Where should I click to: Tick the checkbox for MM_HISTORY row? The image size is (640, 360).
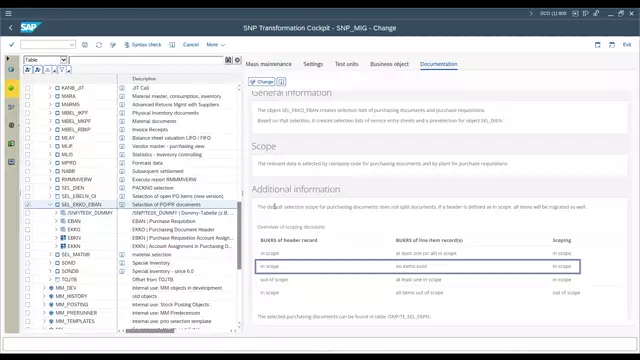(27, 296)
